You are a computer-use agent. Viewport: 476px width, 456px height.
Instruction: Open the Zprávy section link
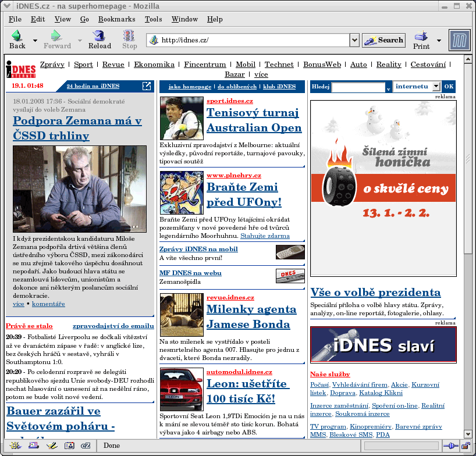pos(52,65)
